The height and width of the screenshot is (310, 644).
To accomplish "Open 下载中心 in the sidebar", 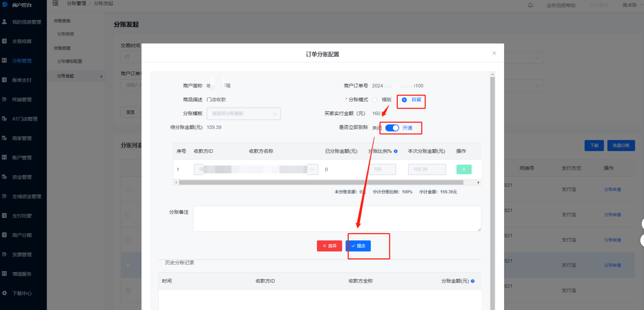I will point(22,293).
